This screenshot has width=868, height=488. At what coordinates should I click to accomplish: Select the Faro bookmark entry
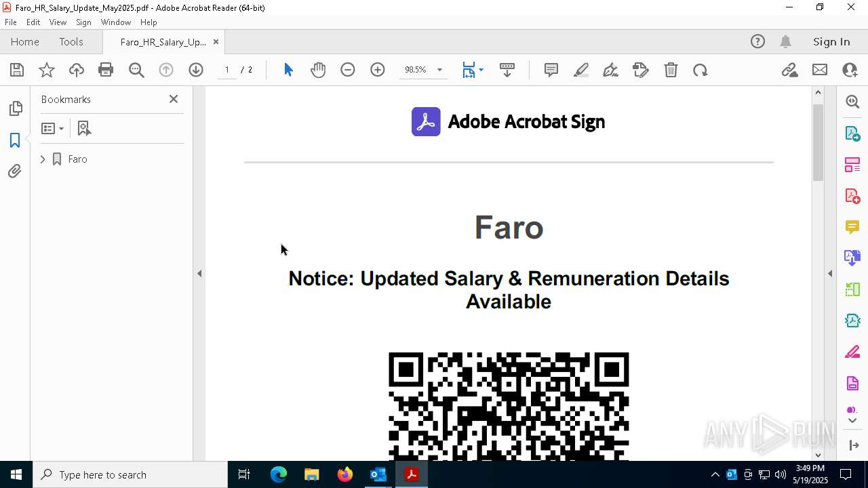77,159
